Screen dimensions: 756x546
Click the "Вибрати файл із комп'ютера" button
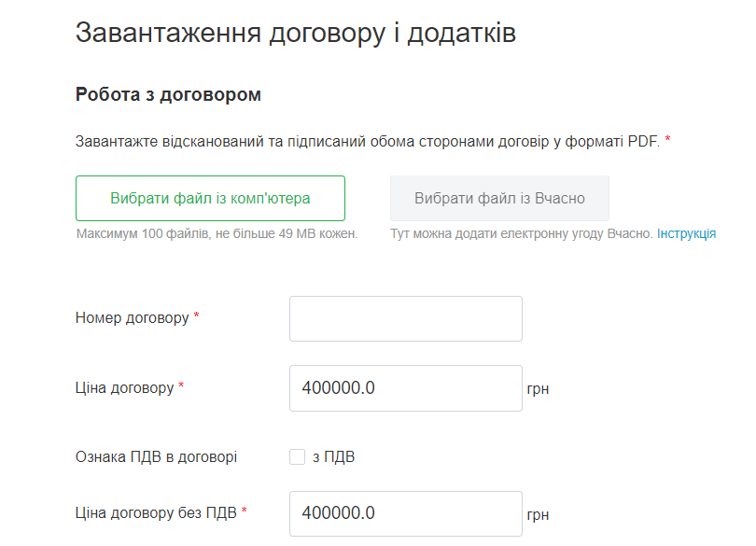[x=210, y=198]
